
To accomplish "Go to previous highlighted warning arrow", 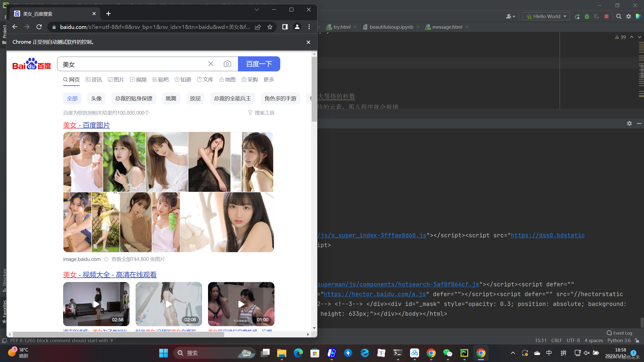I will [632, 37].
